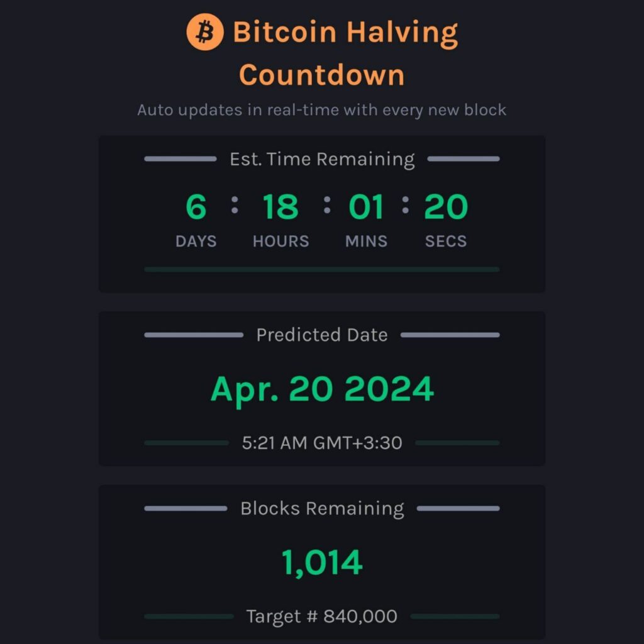Select the Blocks Remaining section label
This screenshot has width=644, height=644.
(x=322, y=508)
